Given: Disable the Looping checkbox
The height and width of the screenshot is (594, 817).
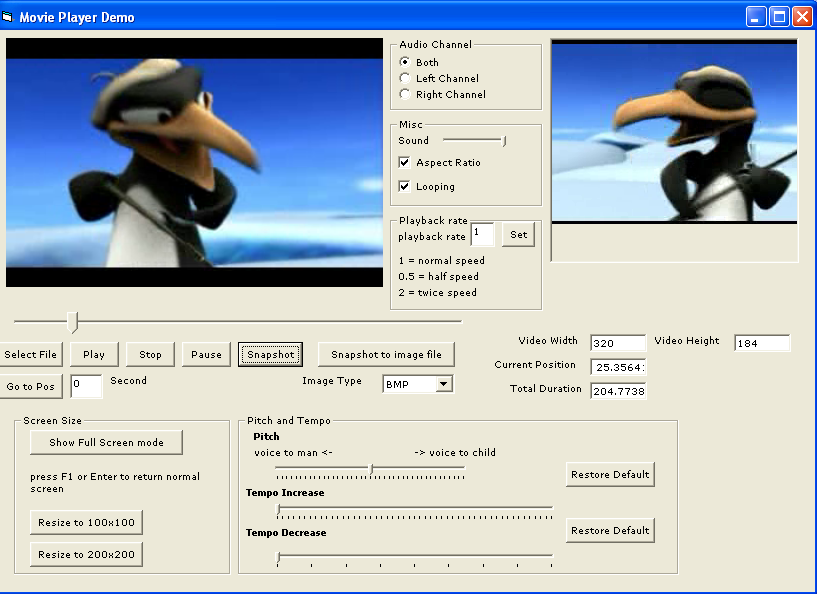Looking at the screenshot, I should pyautogui.click(x=405, y=186).
